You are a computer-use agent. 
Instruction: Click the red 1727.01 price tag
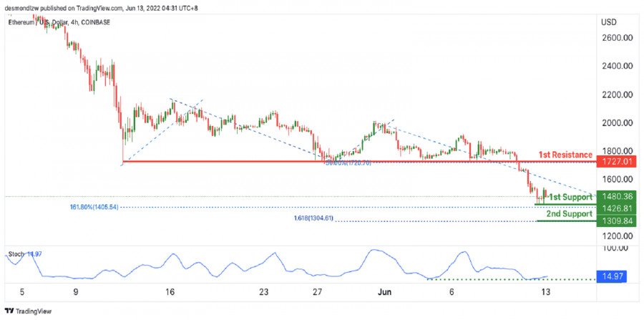616,162
